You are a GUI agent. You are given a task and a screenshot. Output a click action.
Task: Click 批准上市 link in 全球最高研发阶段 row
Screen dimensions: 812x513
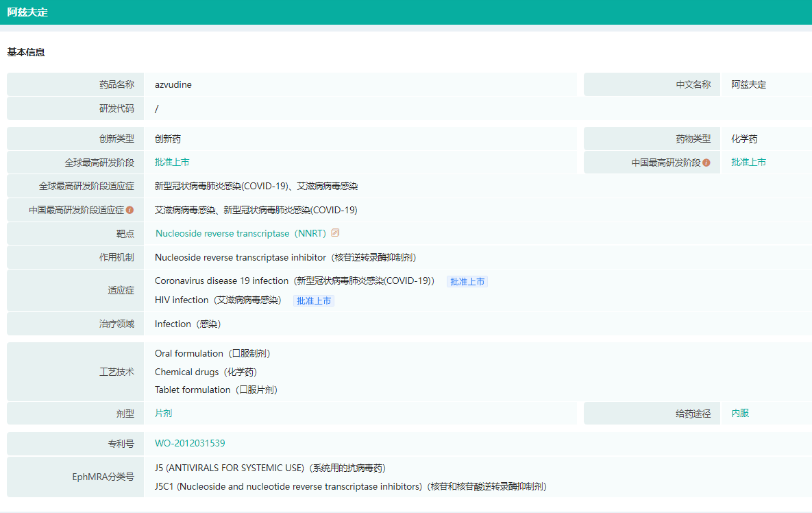[172, 163]
